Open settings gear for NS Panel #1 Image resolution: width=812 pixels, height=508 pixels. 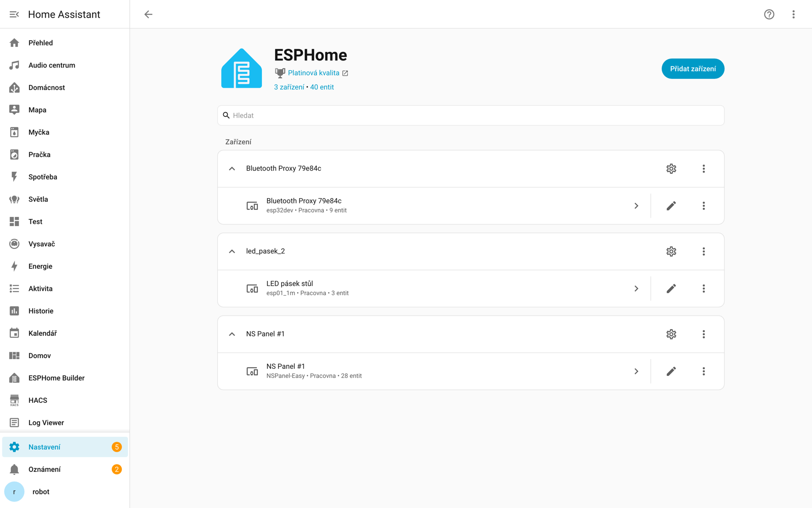click(671, 334)
